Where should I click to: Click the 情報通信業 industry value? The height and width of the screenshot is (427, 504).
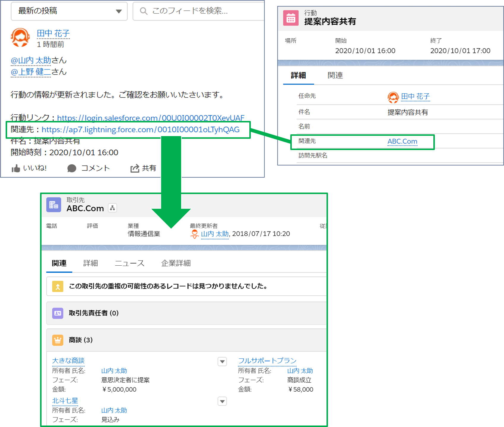[144, 234]
